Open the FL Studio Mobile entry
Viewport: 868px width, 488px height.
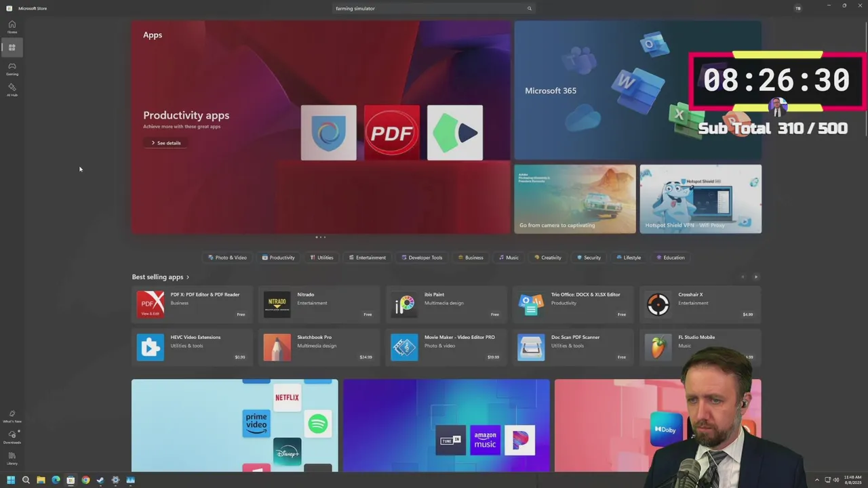(701, 348)
